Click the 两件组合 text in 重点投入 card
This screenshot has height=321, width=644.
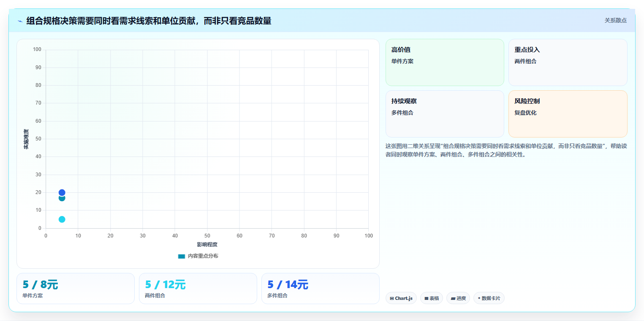pos(525,61)
